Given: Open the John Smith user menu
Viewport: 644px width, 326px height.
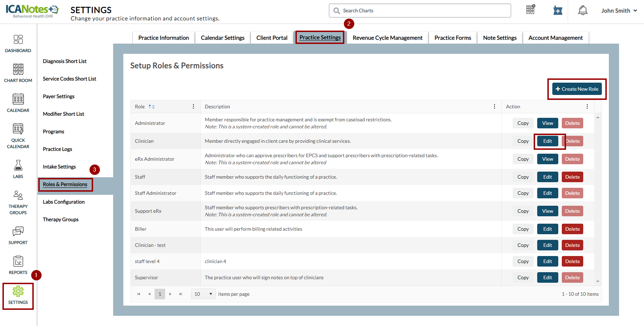Looking at the screenshot, I should (x=619, y=11).
